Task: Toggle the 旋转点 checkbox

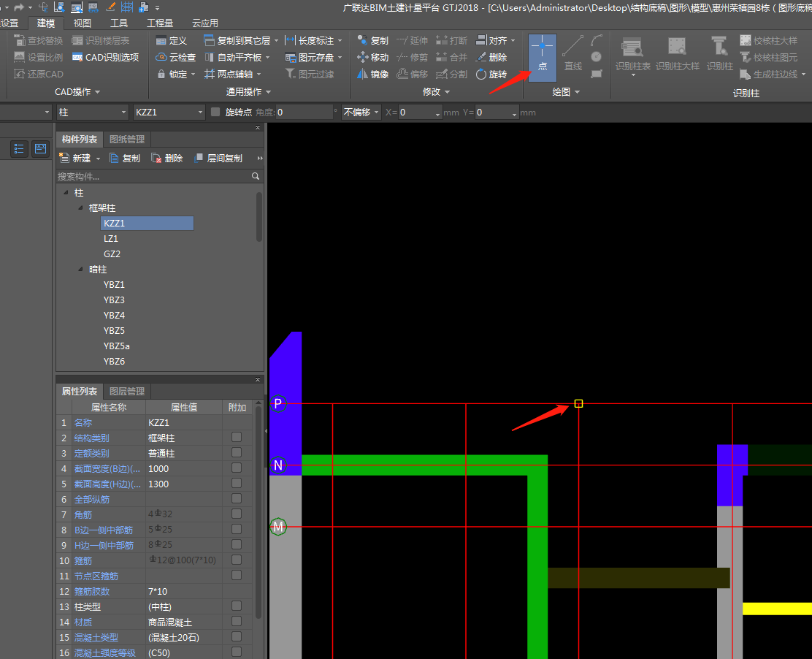Action: click(x=215, y=112)
